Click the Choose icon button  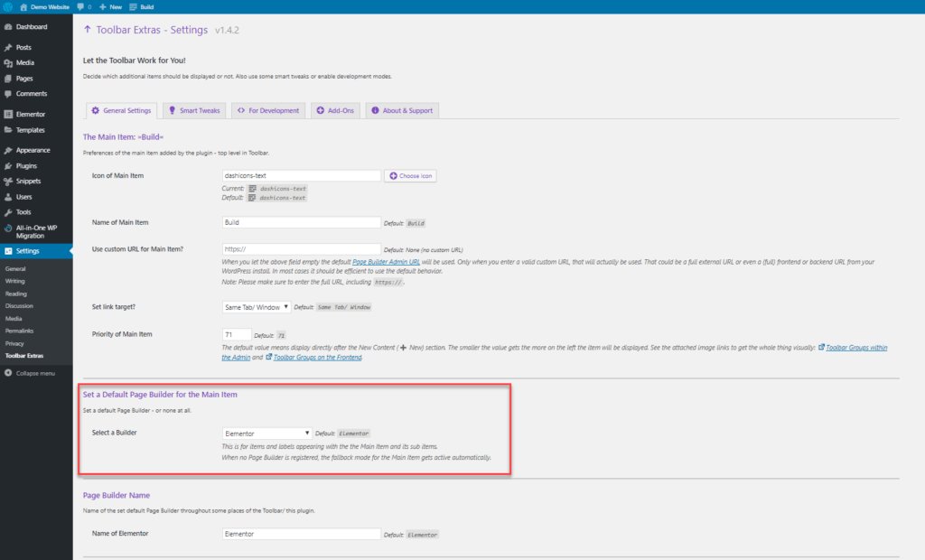click(410, 176)
